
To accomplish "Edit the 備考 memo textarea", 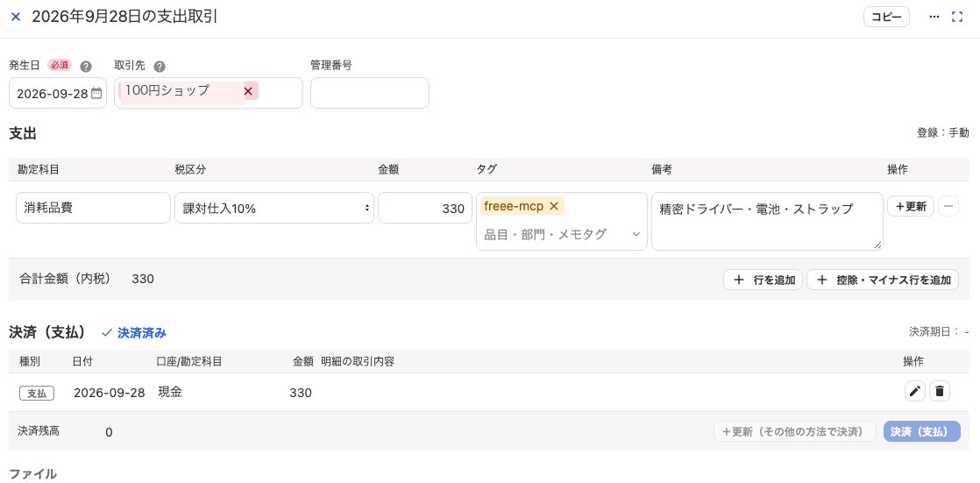I will (x=767, y=221).
